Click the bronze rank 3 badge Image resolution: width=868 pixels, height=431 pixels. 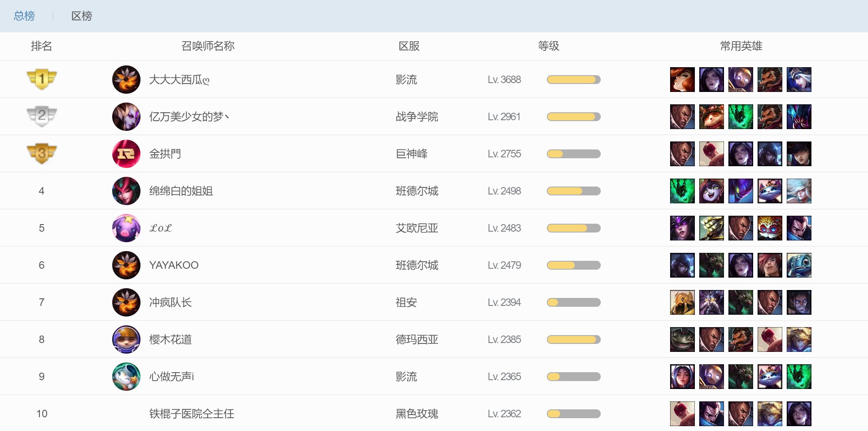42,153
